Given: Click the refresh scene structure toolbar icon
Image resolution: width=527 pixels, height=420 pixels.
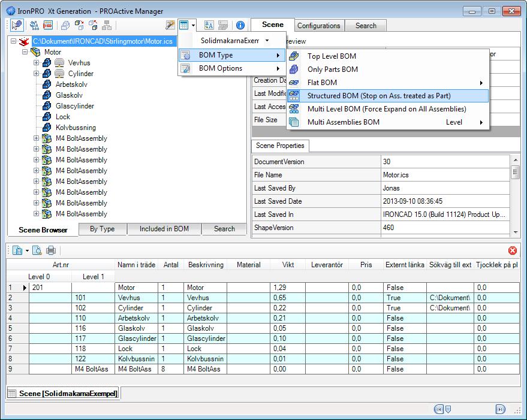Looking at the screenshot, I should (x=34, y=25).
